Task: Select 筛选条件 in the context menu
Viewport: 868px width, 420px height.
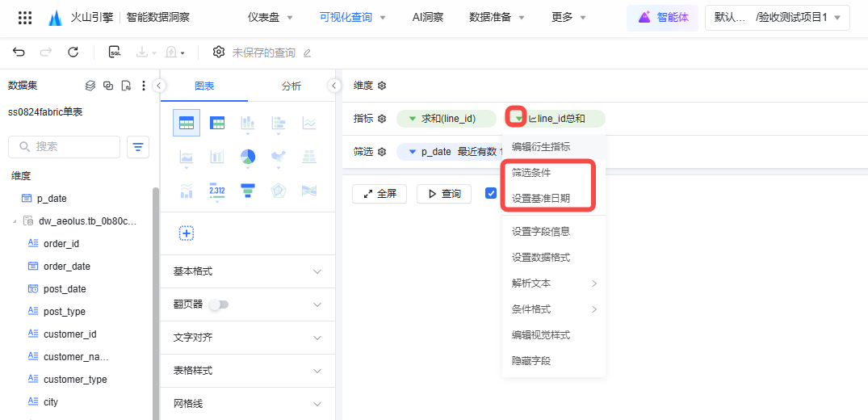Action: tap(531, 173)
